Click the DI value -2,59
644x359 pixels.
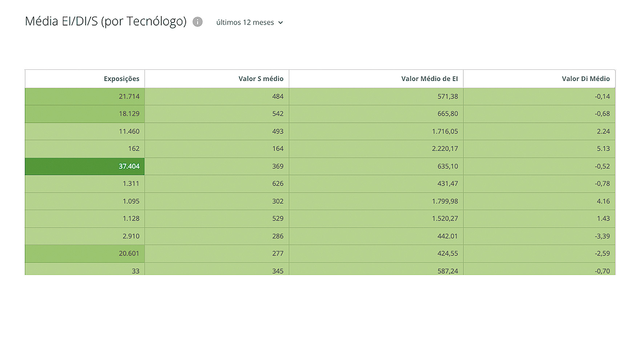tap(602, 254)
